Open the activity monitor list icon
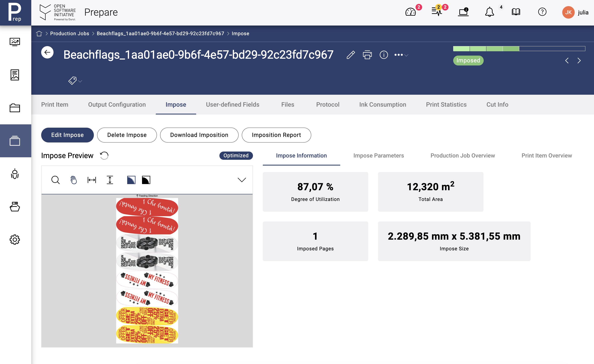 pos(437,12)
